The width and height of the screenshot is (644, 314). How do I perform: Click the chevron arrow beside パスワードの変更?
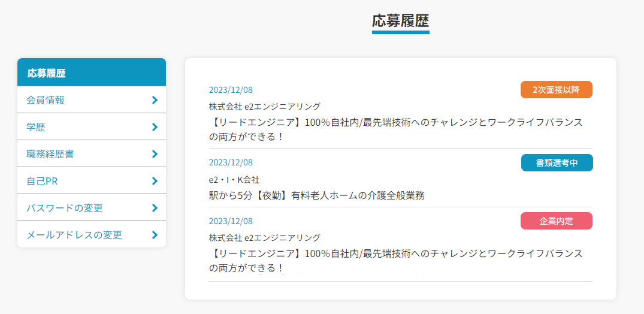155,208
